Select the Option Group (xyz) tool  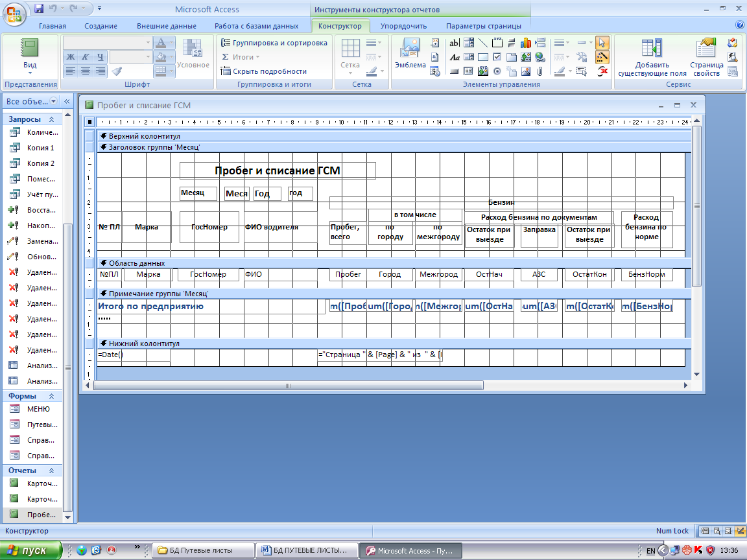coord(497,43)
